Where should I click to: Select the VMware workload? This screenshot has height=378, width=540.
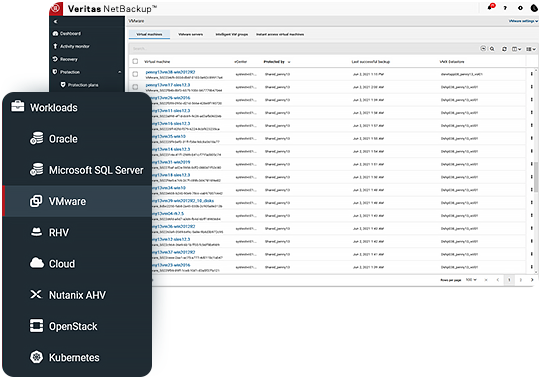77,201
